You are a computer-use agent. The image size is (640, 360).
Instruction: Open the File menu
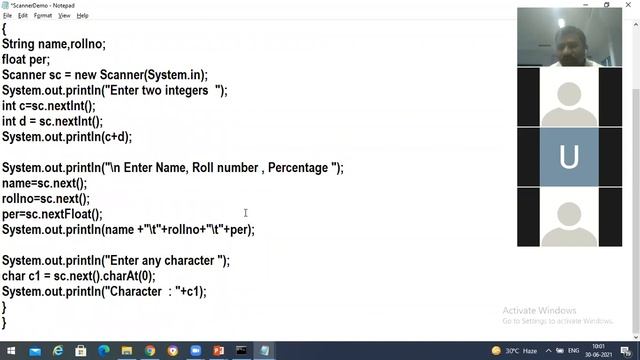click(7, 16)
